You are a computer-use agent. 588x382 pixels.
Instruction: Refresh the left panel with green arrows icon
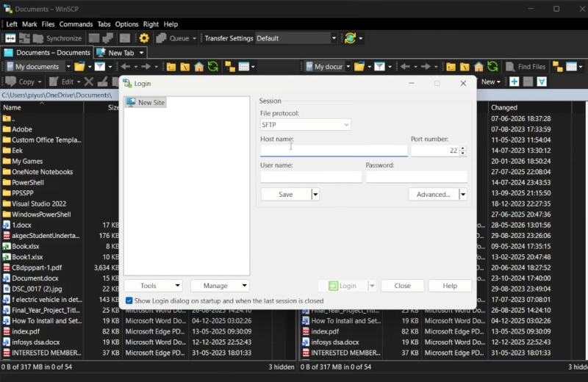tap(213, 67)
